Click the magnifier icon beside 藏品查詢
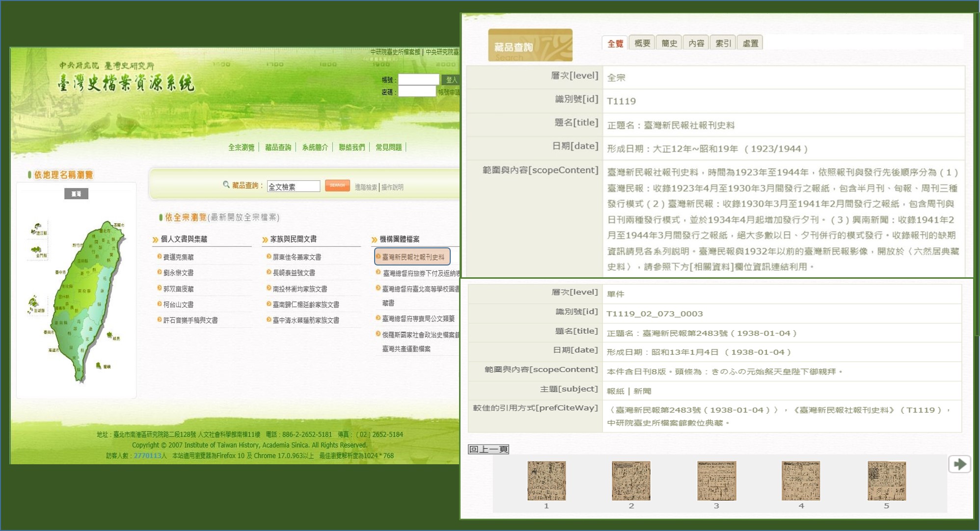Screen dimensions: 980x531 (226, 185)
